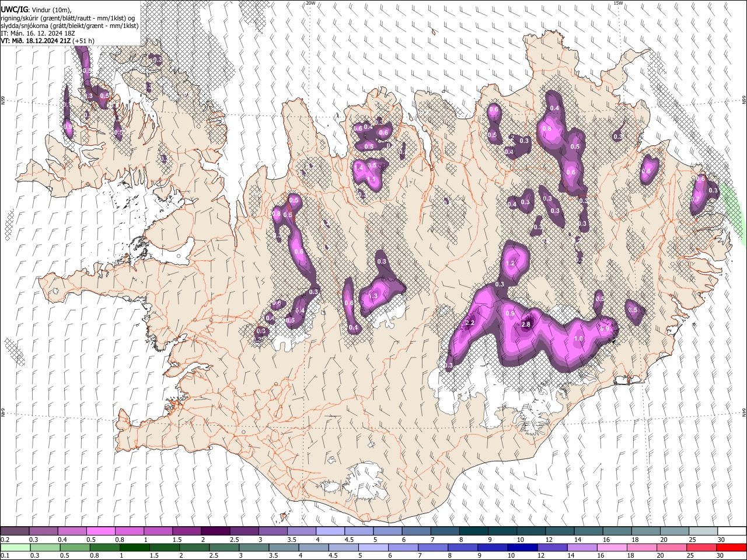
Task: Click the bright pink 0.5 snow scale swatch
Action: pyautogui.click(x=100, y=531)
